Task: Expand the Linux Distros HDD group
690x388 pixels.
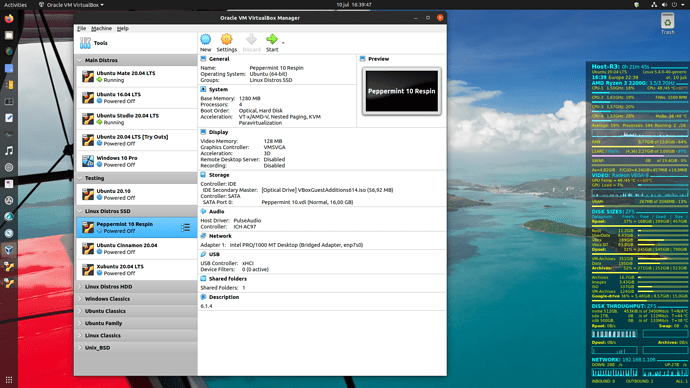Action: pos(80,287)
